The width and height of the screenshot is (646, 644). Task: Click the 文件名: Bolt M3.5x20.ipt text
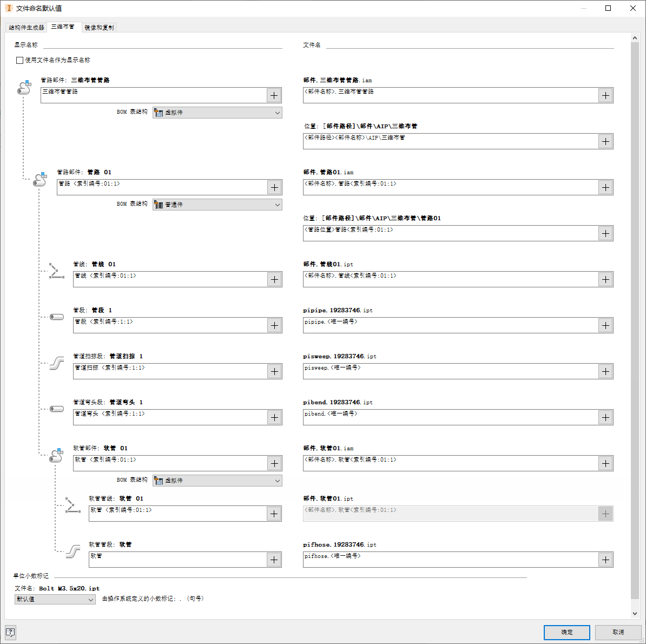tap(57, 588)
